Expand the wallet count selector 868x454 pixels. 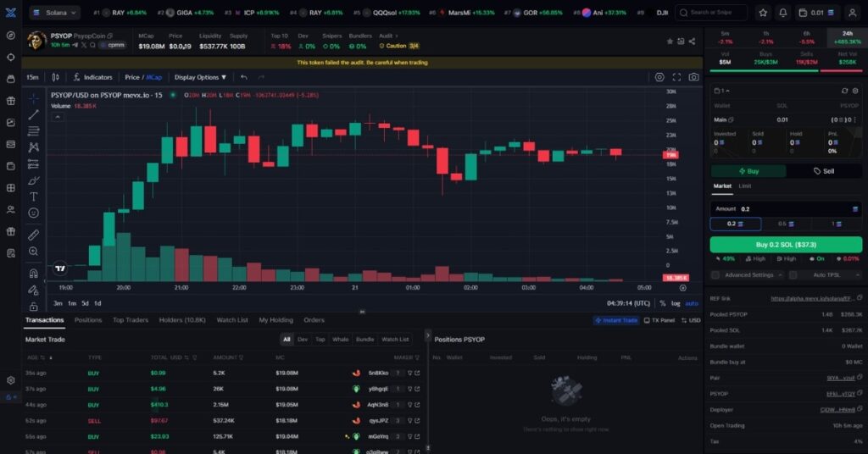click(x=722, y=91)
